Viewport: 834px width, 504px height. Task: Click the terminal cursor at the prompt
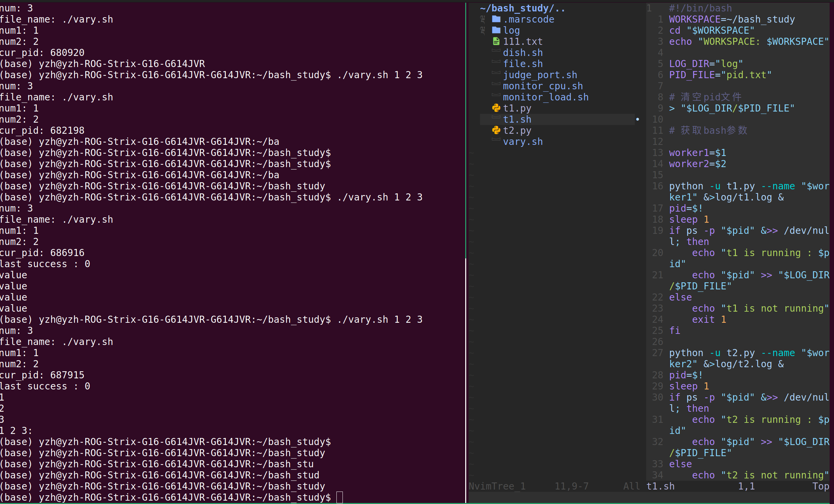pyautogui.click(x=339, y=498)
